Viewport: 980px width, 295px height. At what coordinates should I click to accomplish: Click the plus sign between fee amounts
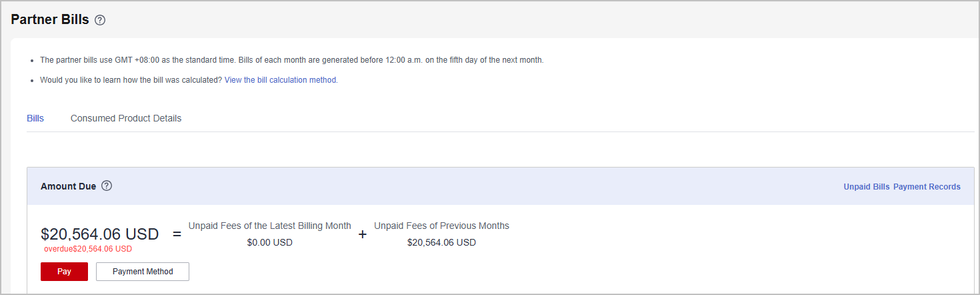[363, 234]
